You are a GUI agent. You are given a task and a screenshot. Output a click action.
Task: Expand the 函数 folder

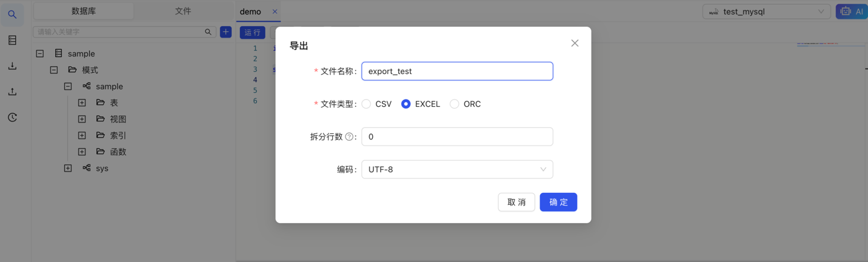(x=82, y=152)
